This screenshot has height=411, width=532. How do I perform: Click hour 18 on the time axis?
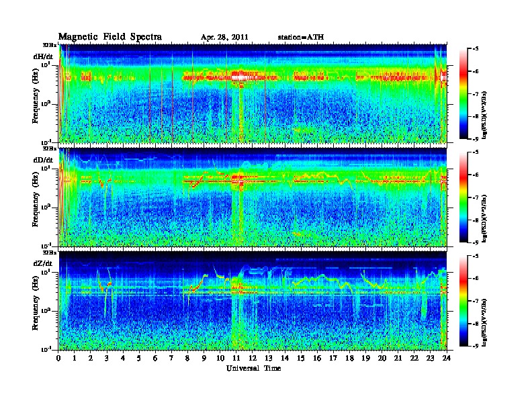tap(349, 358)
